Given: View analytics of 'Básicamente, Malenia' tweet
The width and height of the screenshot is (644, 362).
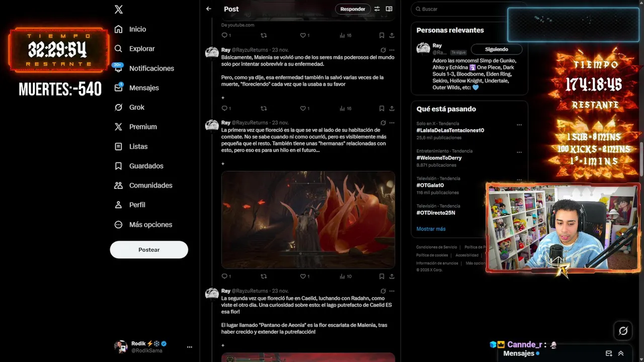Looking at the screenshot, I should pos(345,108).
